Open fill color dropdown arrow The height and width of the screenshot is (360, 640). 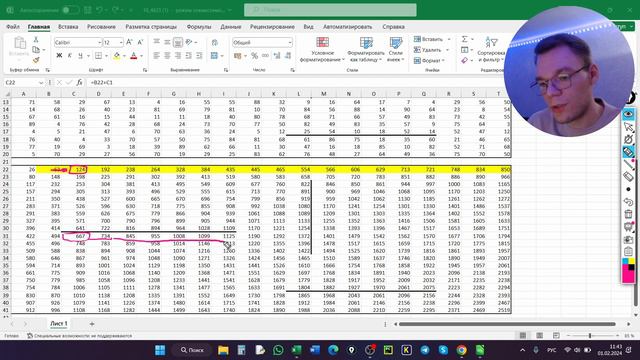[124, 56]
